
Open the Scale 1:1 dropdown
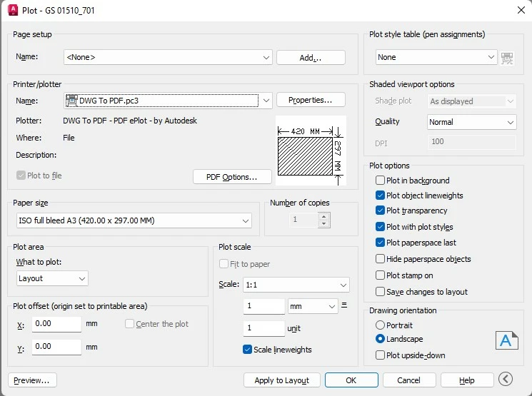296,285
